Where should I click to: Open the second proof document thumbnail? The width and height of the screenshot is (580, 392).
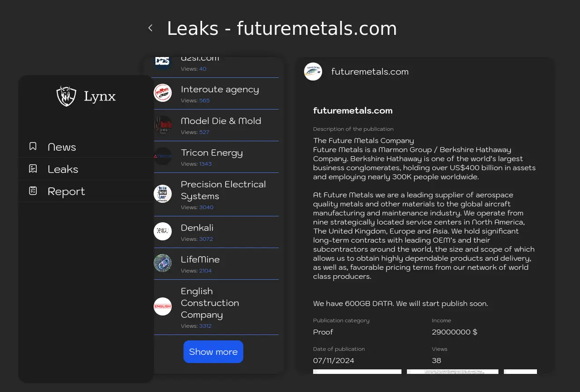[452, 372]
